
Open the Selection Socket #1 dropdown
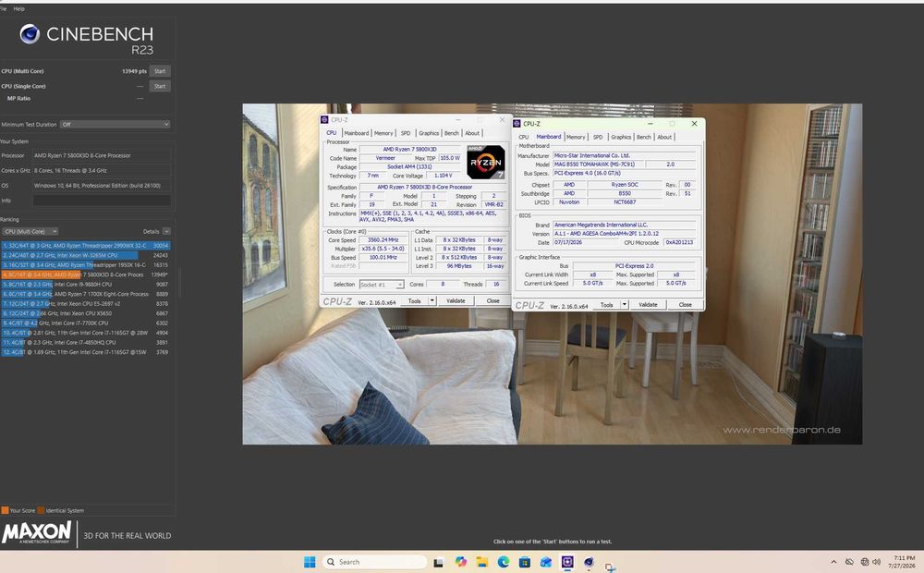[x=382, y=284]
